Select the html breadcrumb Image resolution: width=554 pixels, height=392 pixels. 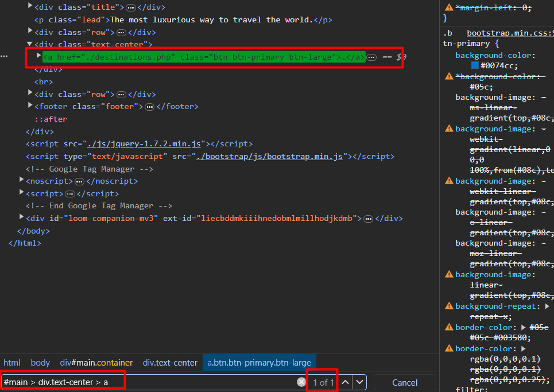(12, 363)
